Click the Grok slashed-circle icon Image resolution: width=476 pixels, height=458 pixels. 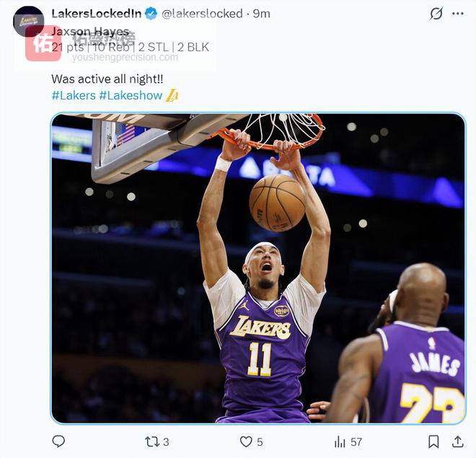(436, 14)
